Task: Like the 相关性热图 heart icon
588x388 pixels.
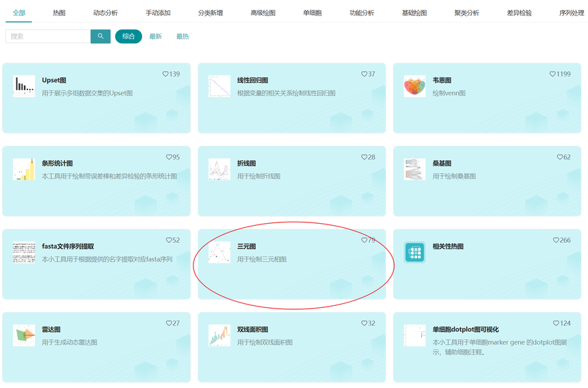Action: pos(556,240)
